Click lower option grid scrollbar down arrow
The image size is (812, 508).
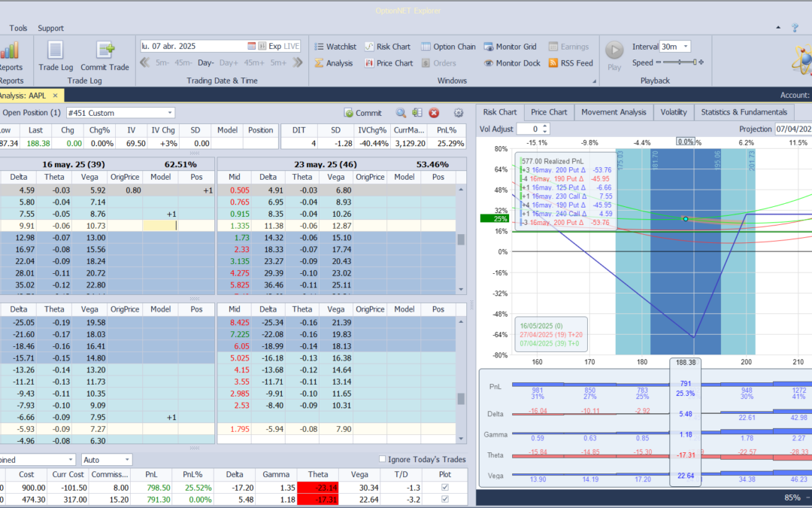coord(461,439)
